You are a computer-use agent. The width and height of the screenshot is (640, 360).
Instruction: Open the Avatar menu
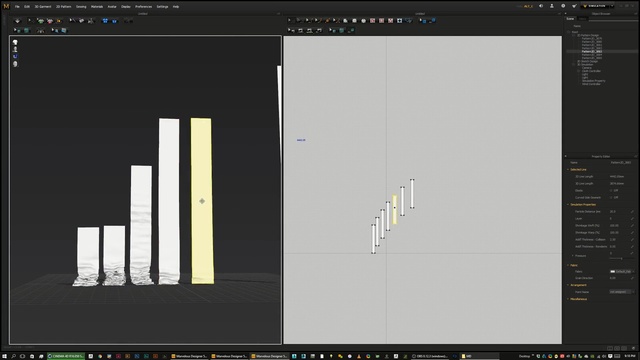pos(112,7)
